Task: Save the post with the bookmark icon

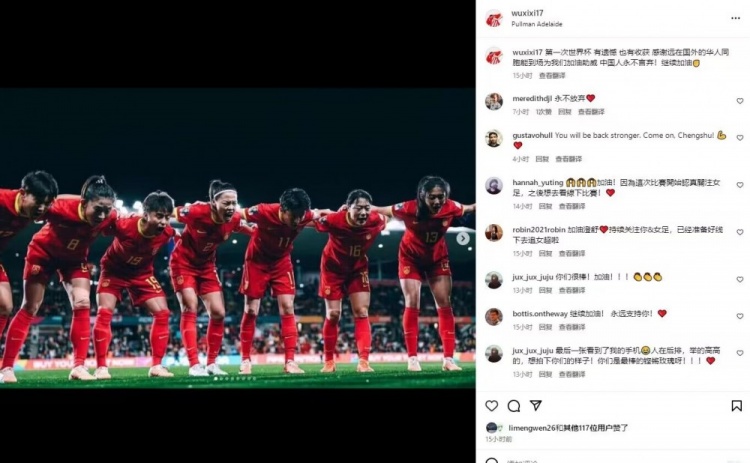Action: pos(737,406)
